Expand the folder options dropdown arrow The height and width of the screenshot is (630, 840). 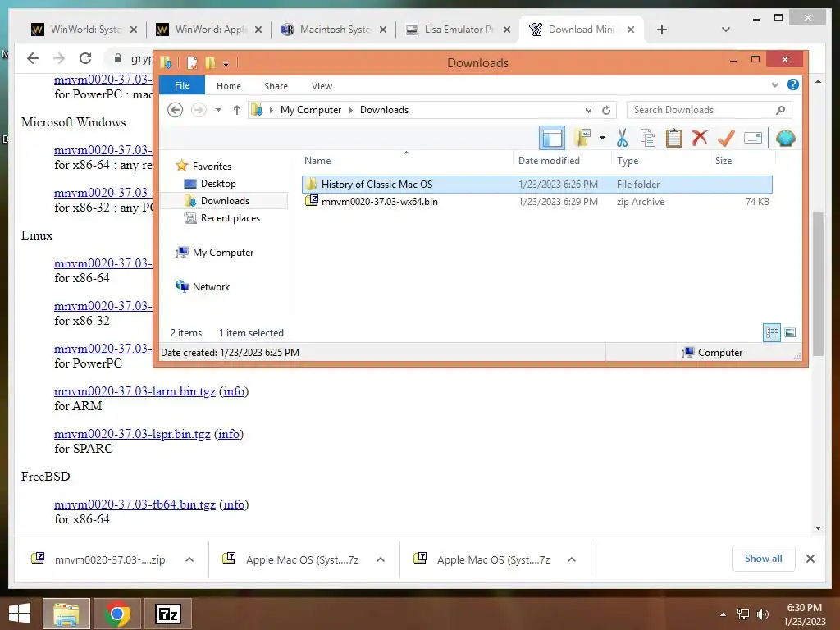pos(602,138)
